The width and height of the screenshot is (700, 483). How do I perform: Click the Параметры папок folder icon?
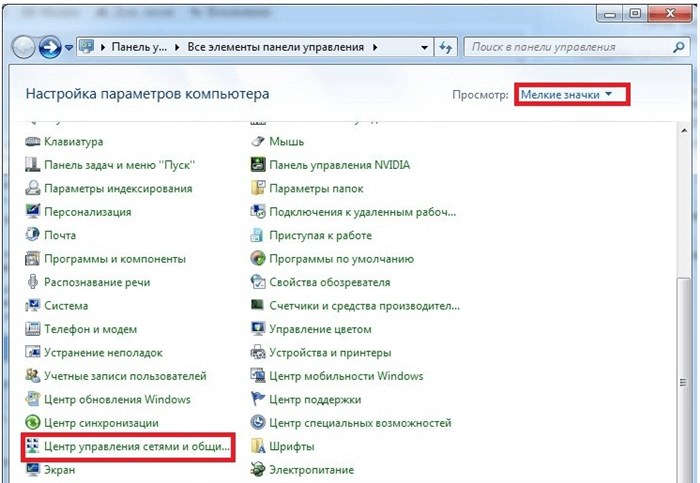pos(258,188)
